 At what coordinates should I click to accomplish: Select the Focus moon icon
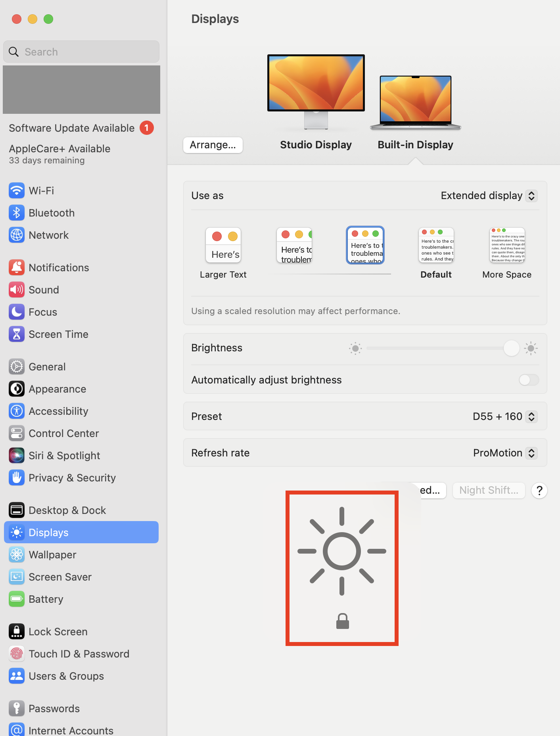pos(17,312)
